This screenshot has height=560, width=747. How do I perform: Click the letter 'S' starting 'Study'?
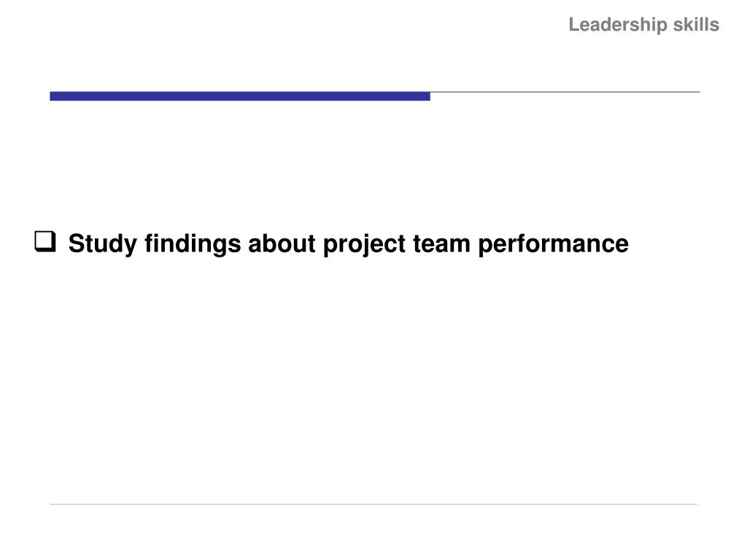point(76,244)
